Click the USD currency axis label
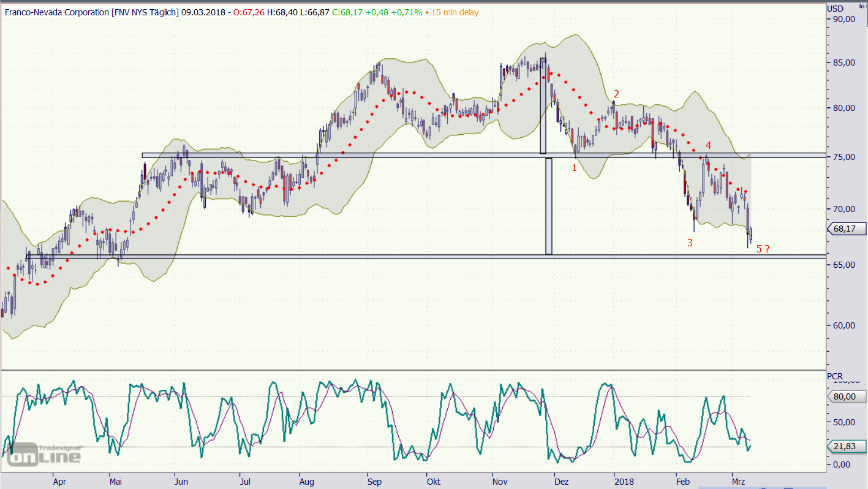The image size is (868, 489). [x=835, y=9]
